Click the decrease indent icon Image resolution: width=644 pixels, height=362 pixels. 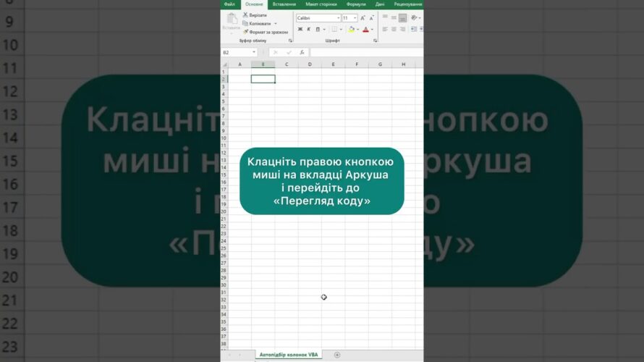[414, 29]
